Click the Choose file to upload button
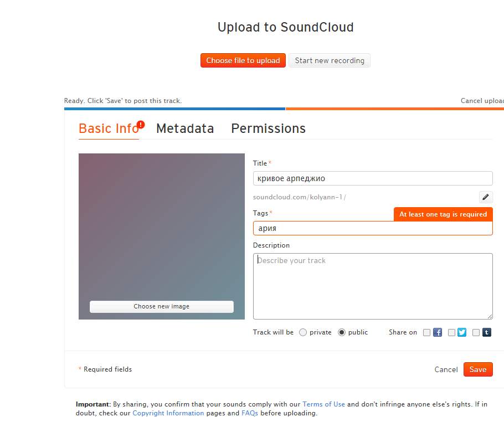The height and width of the screenshot is (422, 504). 243,60
